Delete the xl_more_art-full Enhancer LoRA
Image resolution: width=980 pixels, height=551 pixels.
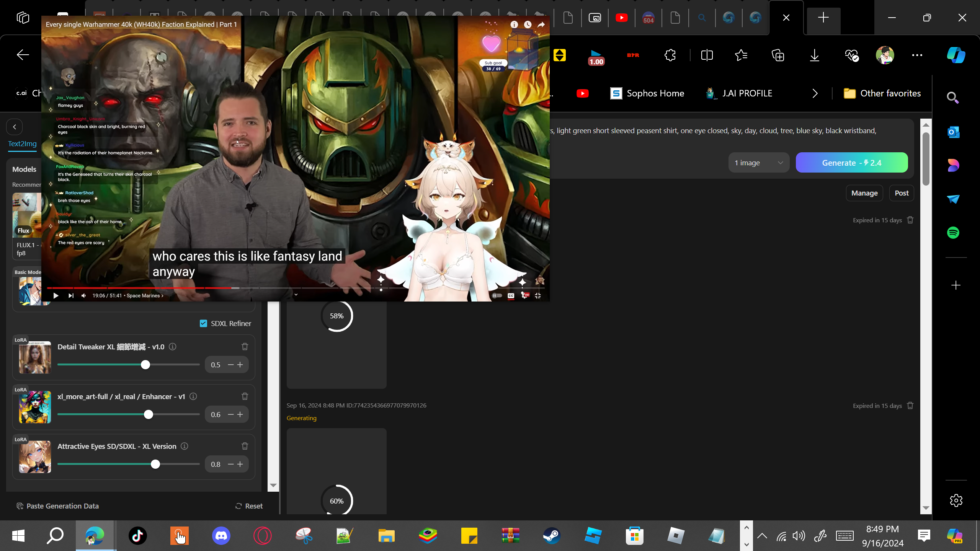[x=245, y=396]
